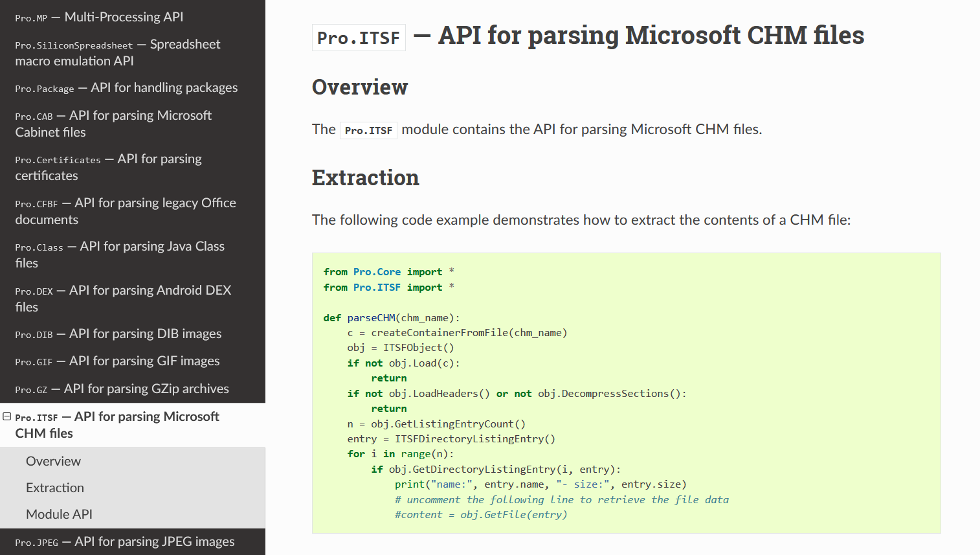Open Pro.GZ GZip archives page
This screenshot has width=980, height=555.
pos(122,389)
